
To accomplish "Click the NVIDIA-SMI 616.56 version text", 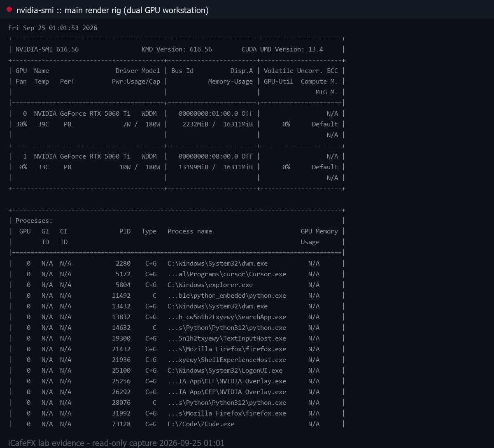I will (x=47, y=49).
